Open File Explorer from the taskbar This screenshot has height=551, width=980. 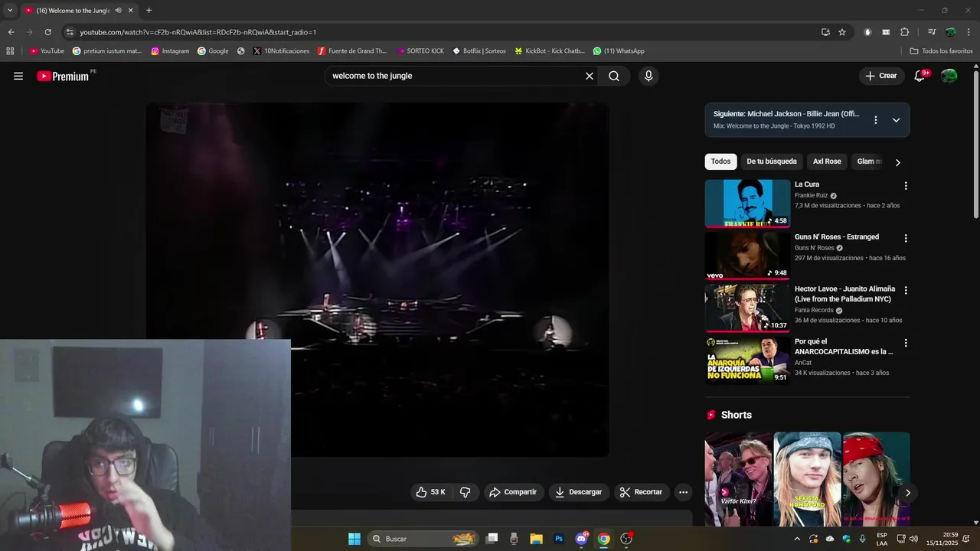(537, 539)
